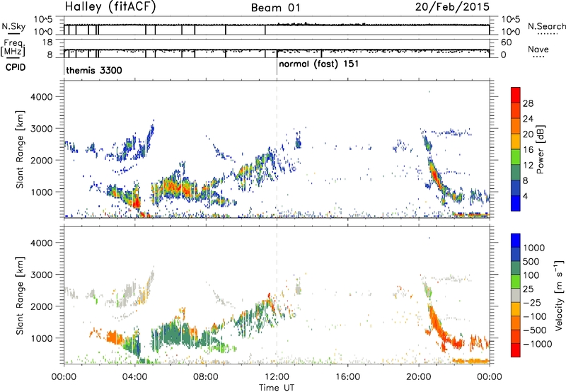Viewport: 566px width, 392px height.
Task: Click the date "20/Feb/2015"
Action: pyautogui.click(x=452, y=7)
